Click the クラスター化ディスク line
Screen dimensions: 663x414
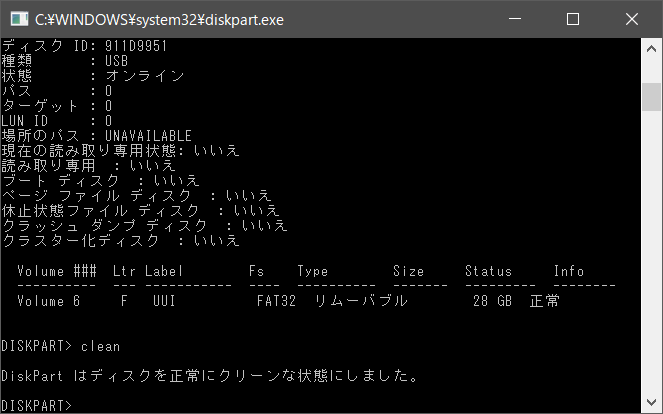point(121,241)
